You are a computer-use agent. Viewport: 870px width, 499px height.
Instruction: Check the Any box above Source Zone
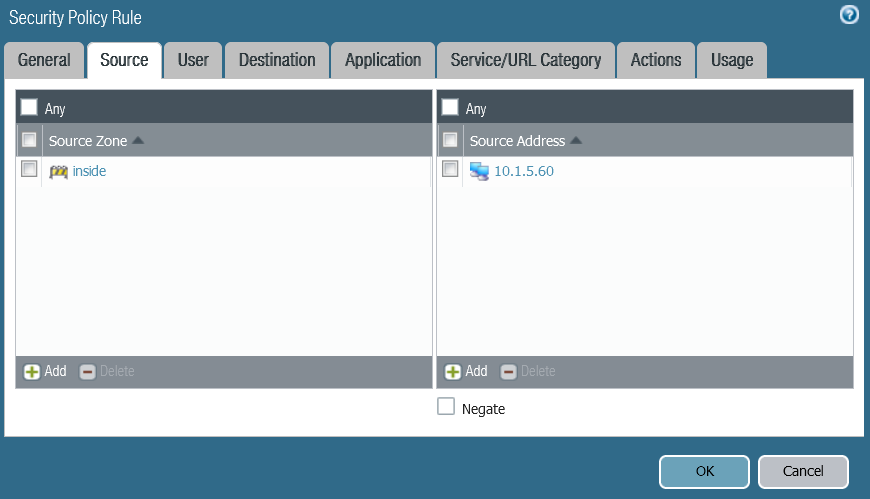[29, 107]
